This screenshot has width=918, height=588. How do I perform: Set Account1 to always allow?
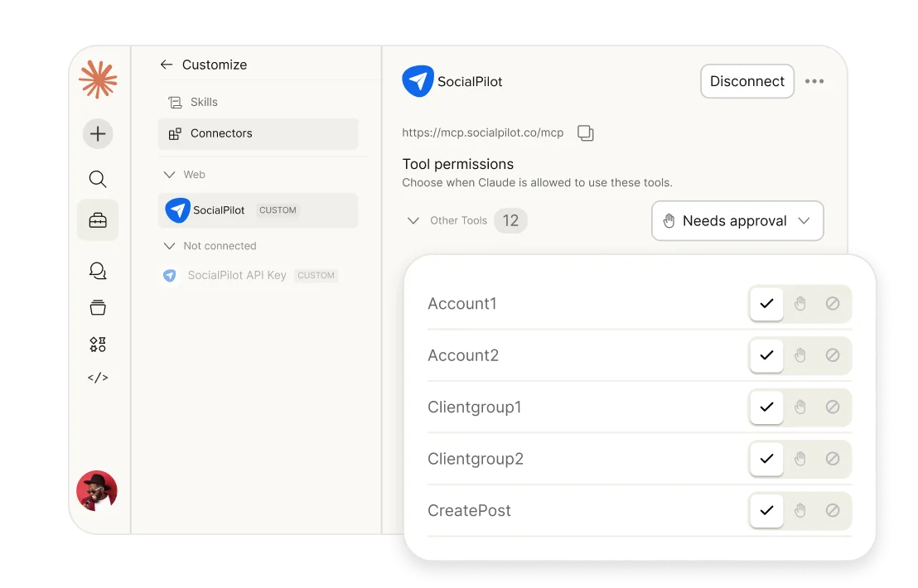pos(766,304)
